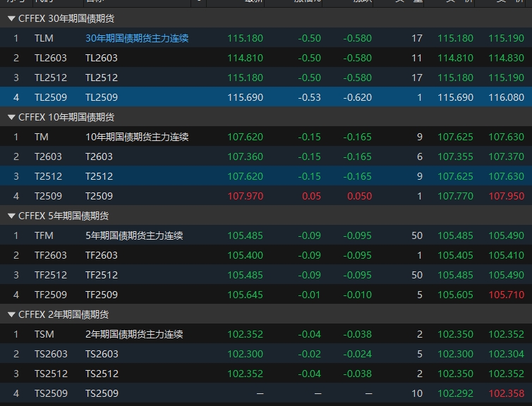This screenshot has height=406, width=532.
Task: Click ask 105.490 in the TF2512 row
Action: click(x=506, y=274)
